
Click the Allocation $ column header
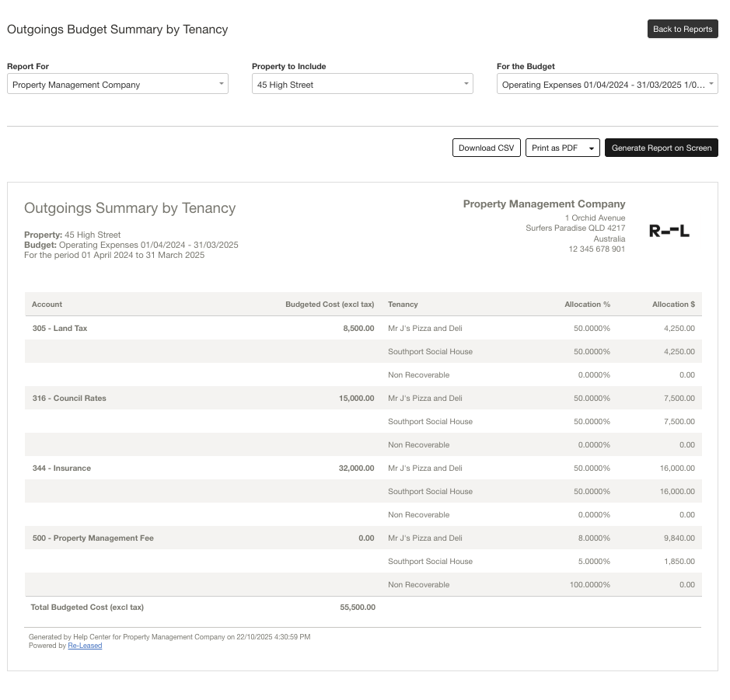click(673, 305)
